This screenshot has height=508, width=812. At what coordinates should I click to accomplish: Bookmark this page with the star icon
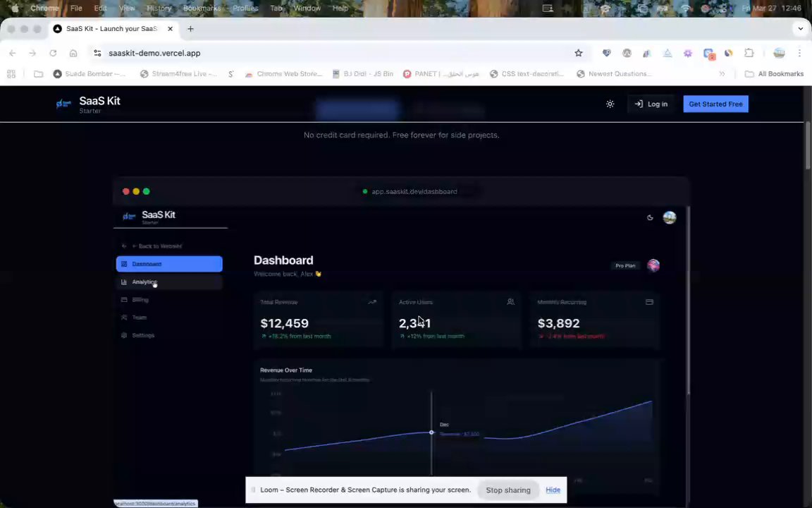click(579, 53)
